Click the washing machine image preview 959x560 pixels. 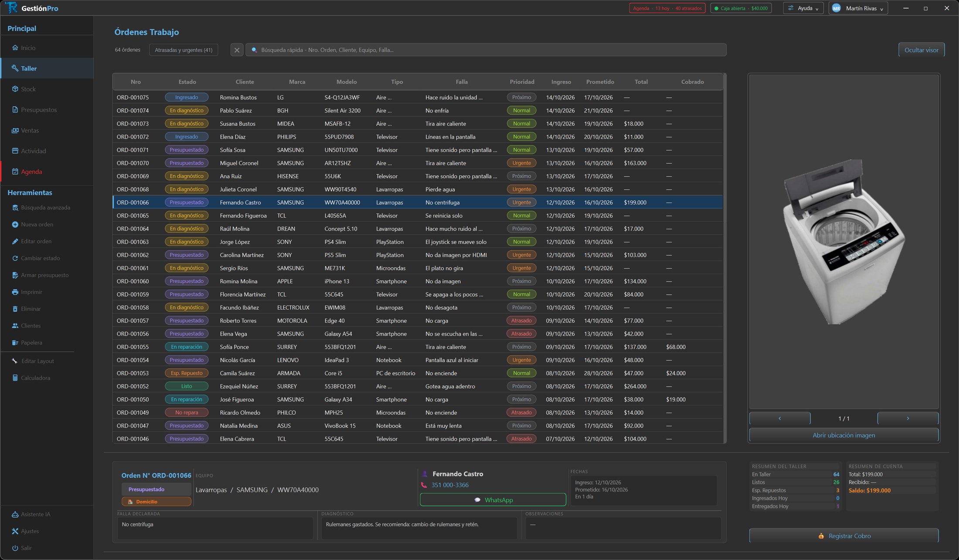click(x=843, y=242)
